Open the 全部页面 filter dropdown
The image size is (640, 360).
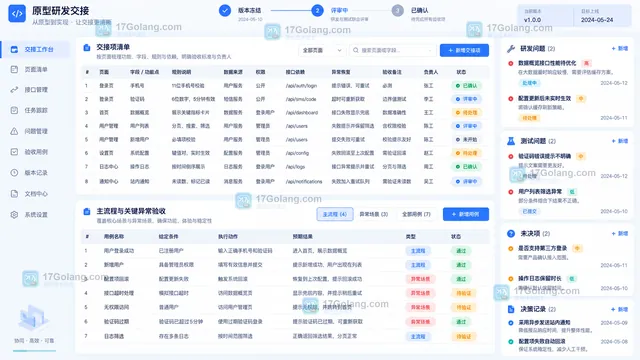tap(321, 50)
